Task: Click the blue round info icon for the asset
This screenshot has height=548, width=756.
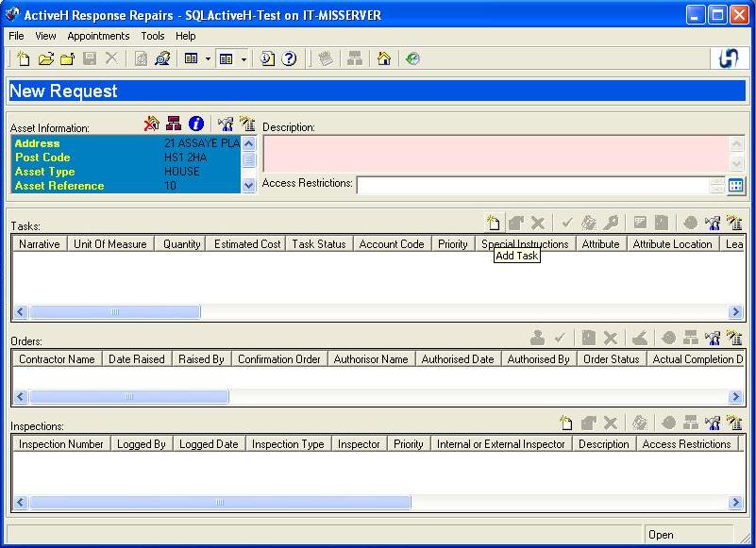Action: click(x=196, y=124)
